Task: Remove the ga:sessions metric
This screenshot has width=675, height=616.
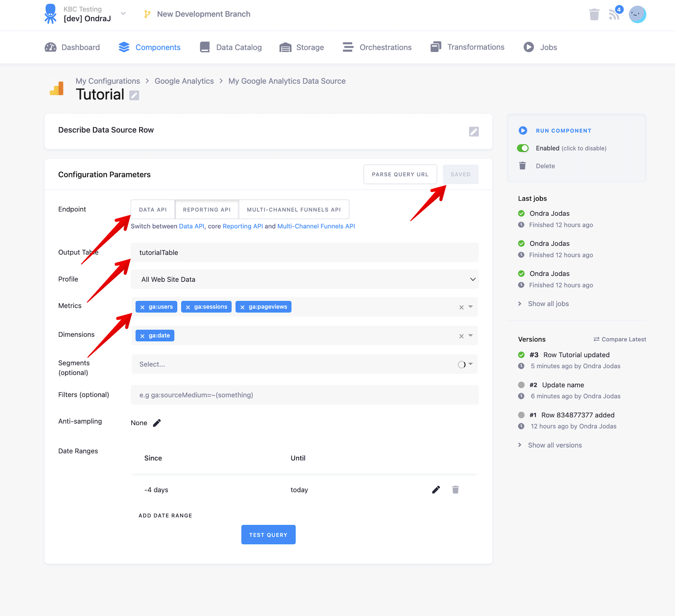Action: [188, 307]
